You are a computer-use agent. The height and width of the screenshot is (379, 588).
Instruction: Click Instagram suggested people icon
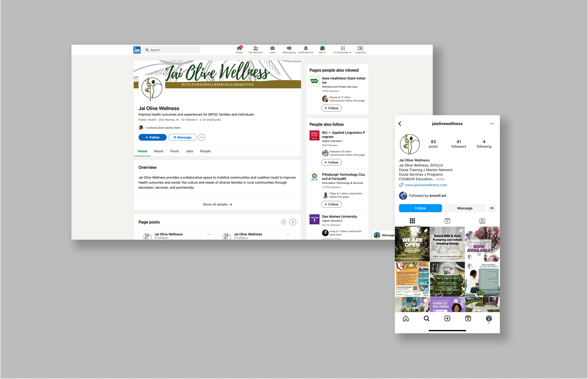[492, 208]
